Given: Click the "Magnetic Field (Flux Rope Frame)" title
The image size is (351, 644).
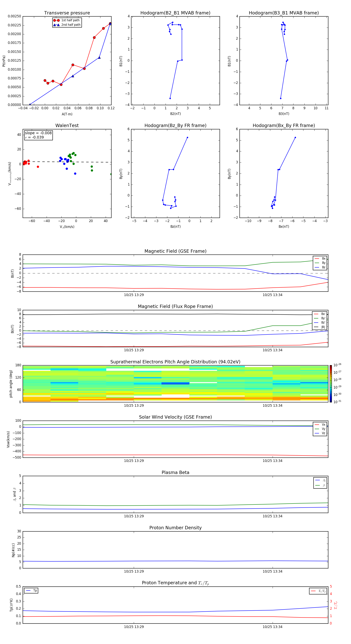Looking at the screenshot, I should tap(175, 307).
